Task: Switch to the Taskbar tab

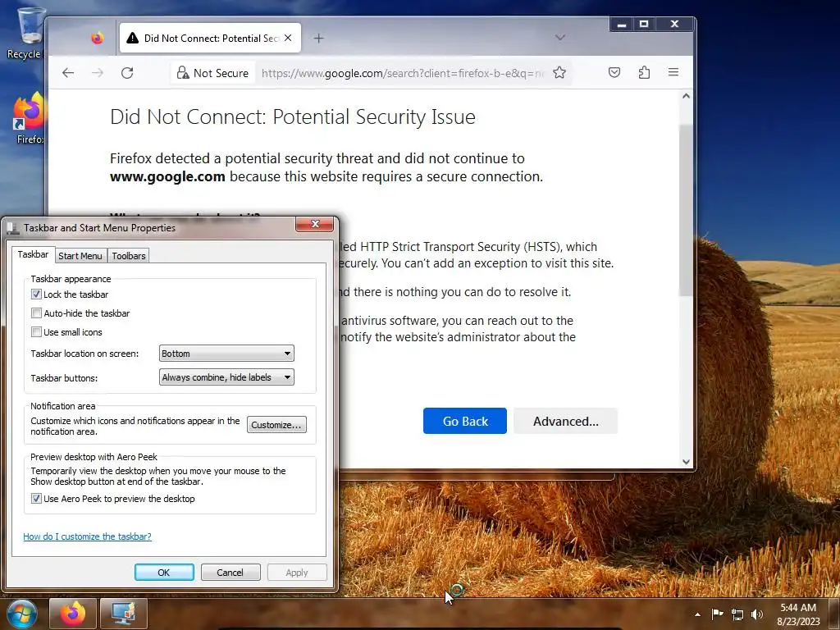Action: coord(33,254)
